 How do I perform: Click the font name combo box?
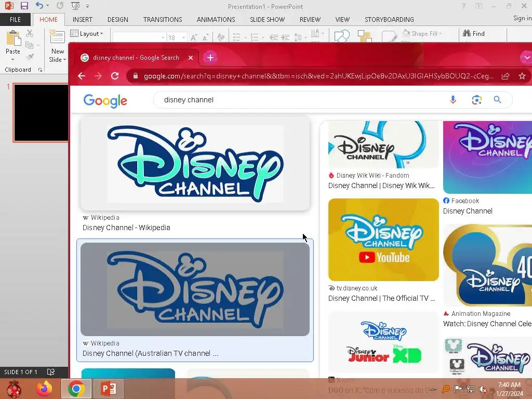(x=139, y=37)
